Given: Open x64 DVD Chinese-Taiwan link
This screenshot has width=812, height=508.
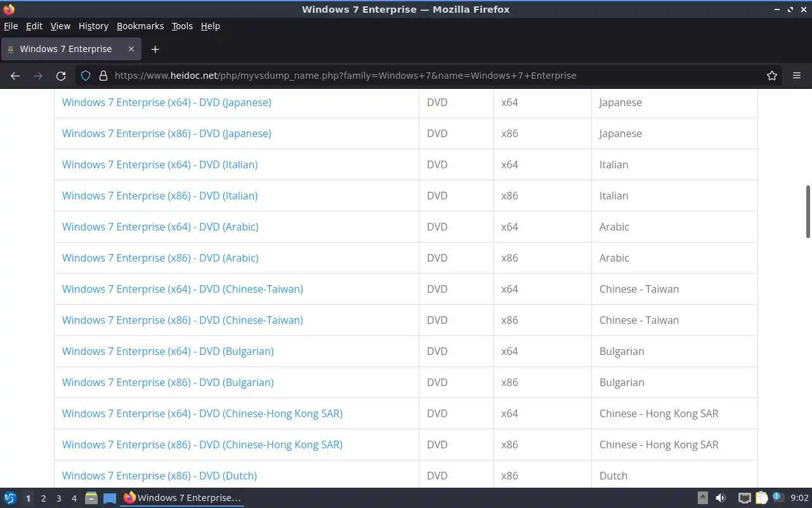Looking at the screenshot, I should click(183, 289).
